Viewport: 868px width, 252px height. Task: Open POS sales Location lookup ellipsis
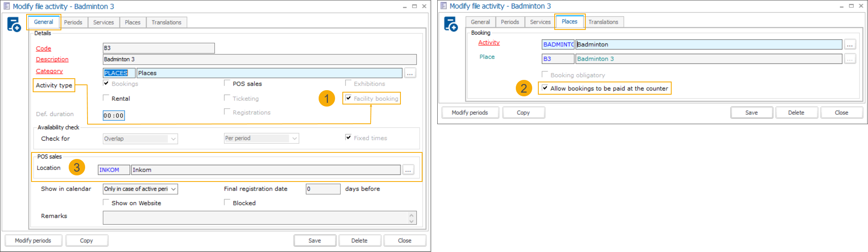tap(408, 170)
